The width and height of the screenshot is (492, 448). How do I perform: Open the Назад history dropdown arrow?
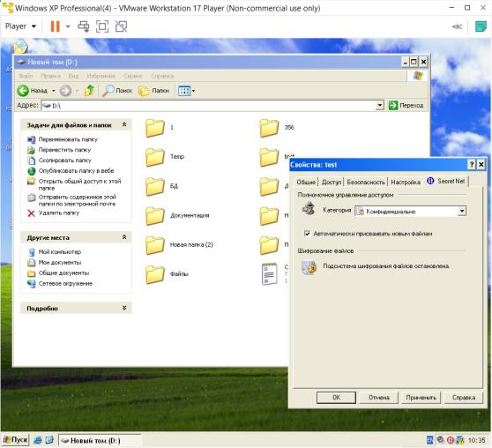click(x=54, y=91)
